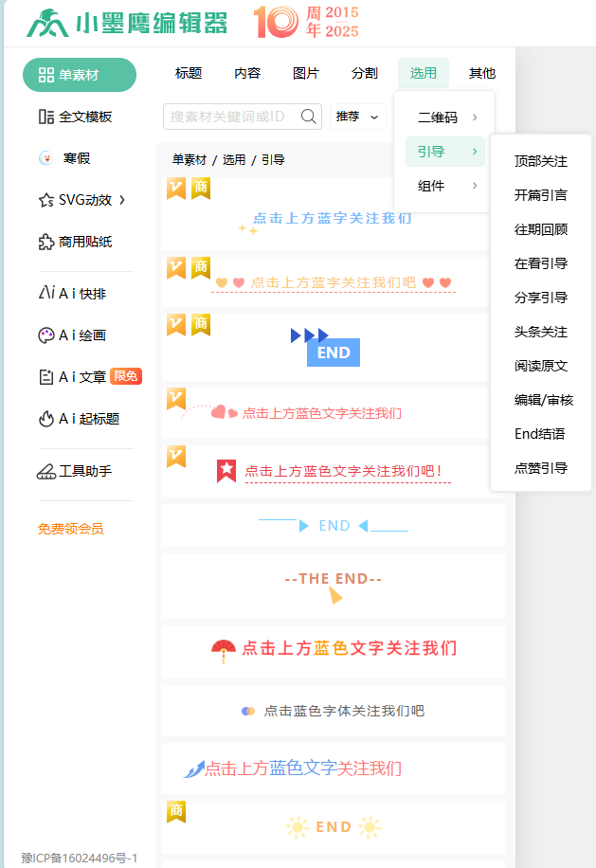Select the --THE END-- orange template
Image resolution: width=596 pixels, height=868 pixels.
334,587
